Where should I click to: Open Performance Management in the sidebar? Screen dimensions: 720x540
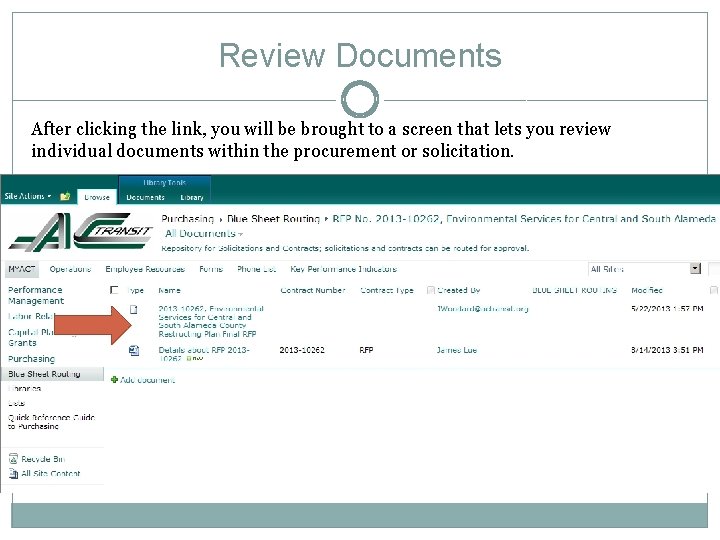pos(36,295)
